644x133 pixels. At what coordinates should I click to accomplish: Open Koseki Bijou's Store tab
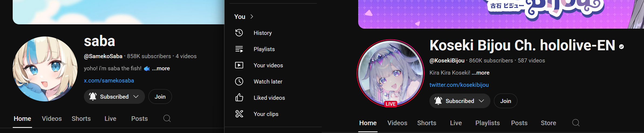pyautogui.click(x=548, y=123)
